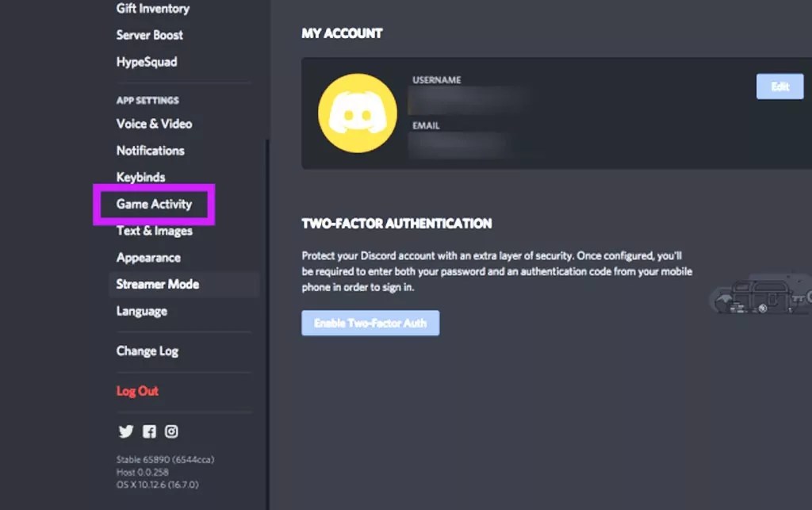This screenshot has height=510, width=812.
Task: Open Streamer Mode settings
Action: (157, 284)
